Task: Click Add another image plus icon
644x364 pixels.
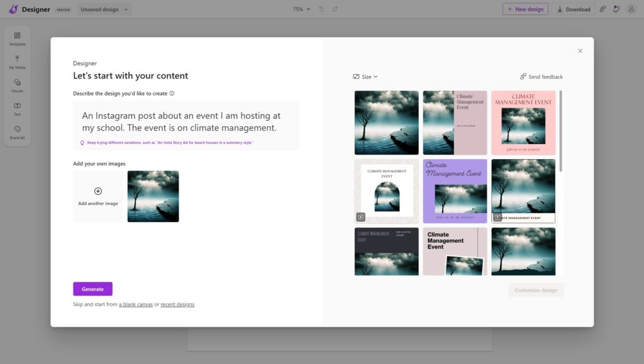Action: 98,190
